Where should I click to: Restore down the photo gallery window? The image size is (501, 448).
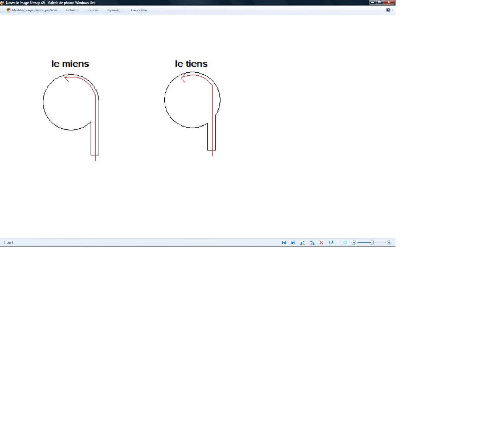tap(379, 2)
